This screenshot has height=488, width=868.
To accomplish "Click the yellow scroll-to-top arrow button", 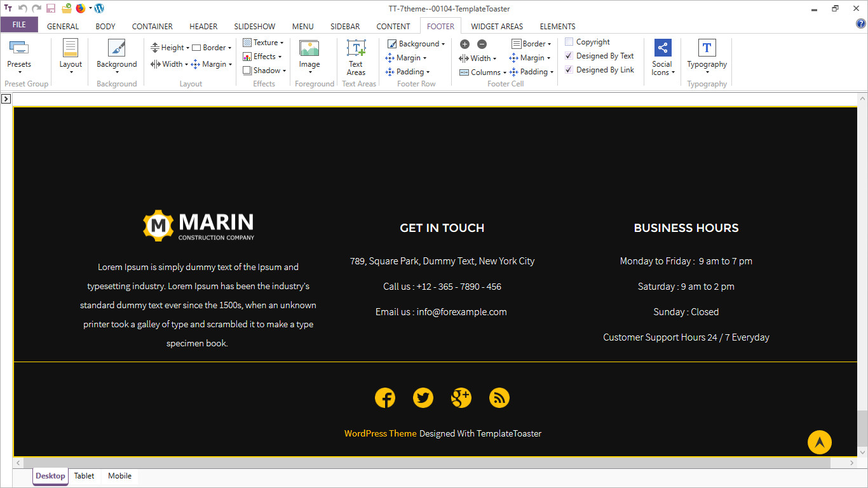I will click(820, 442).
